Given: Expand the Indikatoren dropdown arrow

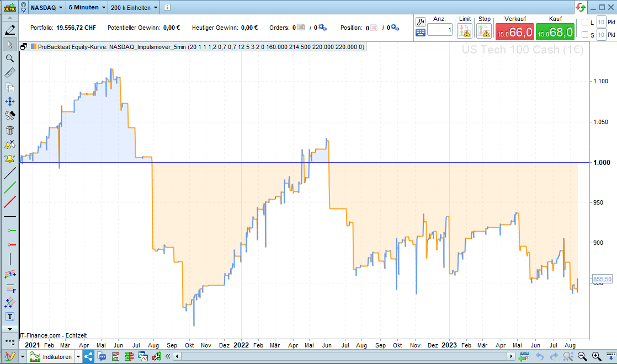Looking at the screenshot, I should (78, 357).
